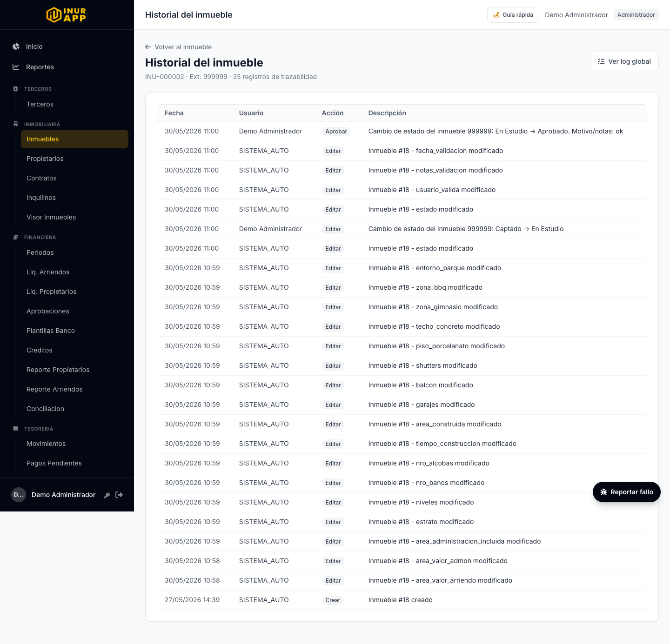Click the logout arrow icon in sidebar
The width and height of the screenshot is (670, 644).
pos(119,495)
